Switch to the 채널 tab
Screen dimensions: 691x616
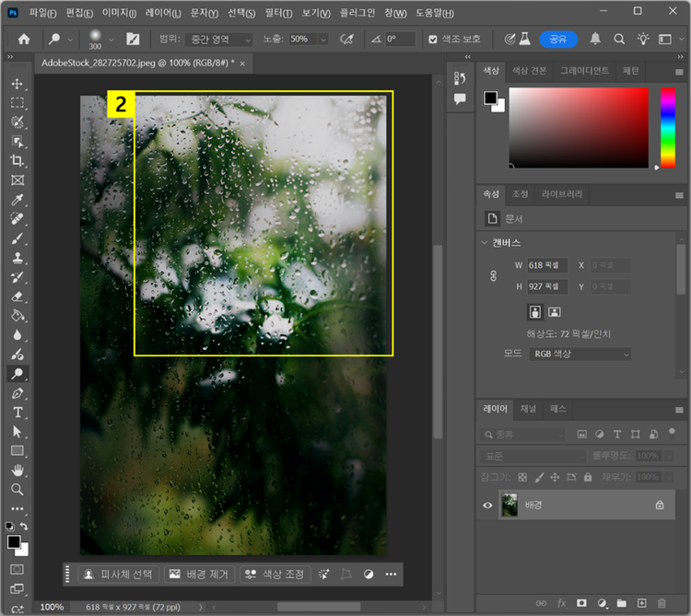[x=528, y=409]
